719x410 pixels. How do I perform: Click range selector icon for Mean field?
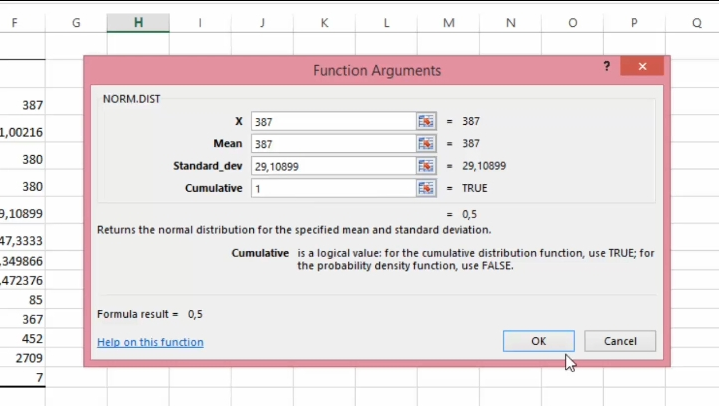pyautogui.click(x=426, y=144)
